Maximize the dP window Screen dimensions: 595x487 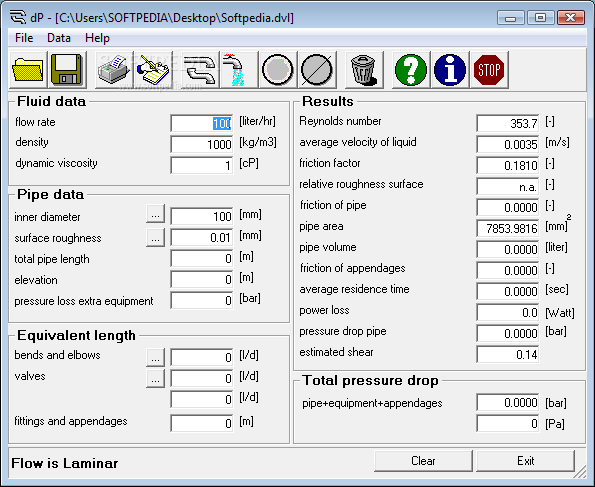[x=540, y=17]
